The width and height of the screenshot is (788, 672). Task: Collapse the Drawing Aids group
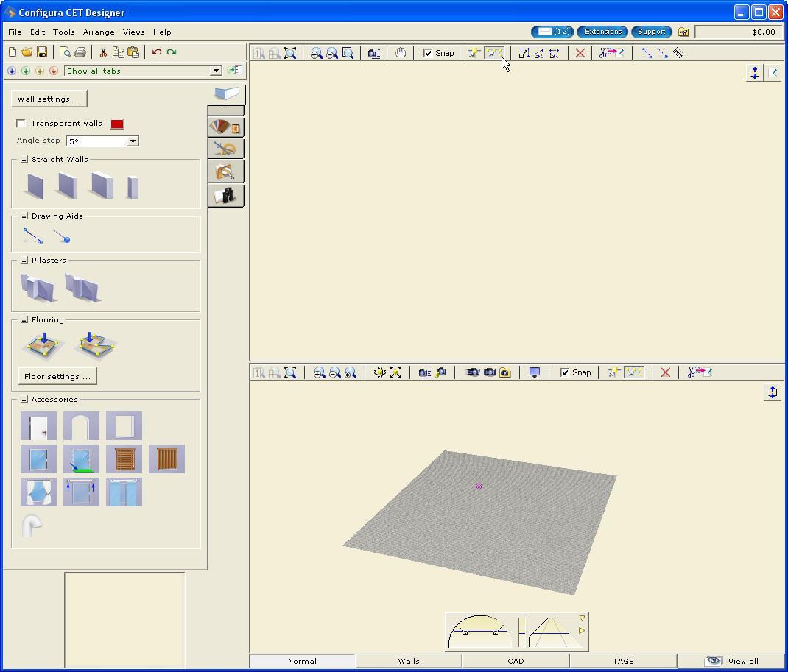tap(24, 216)
